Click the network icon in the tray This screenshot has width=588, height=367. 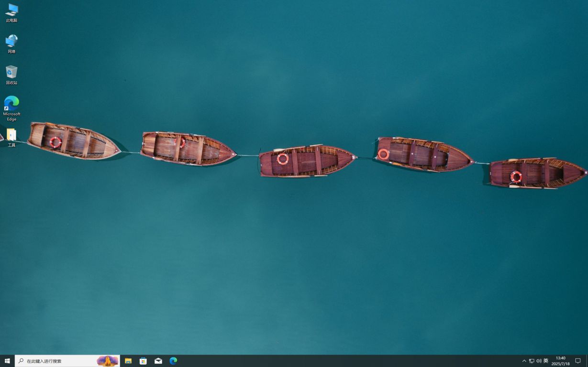(x=531, y=361)
